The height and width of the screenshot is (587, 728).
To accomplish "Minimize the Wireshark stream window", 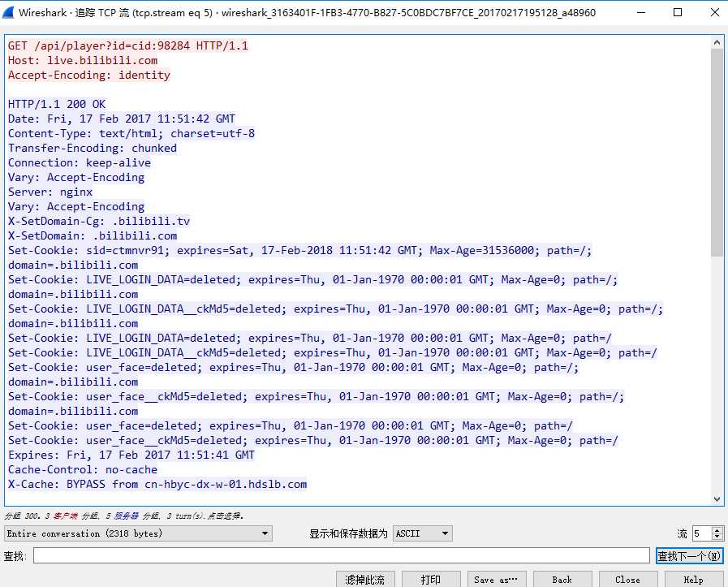I will coord(641,12).
